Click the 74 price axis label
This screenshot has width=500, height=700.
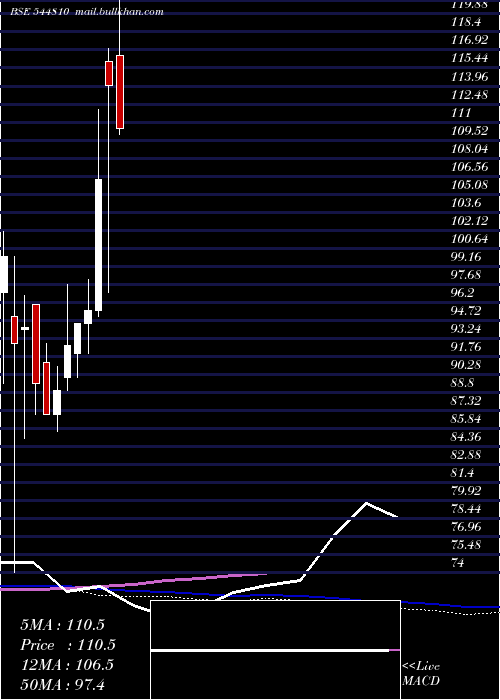click(x=458, y=563)
